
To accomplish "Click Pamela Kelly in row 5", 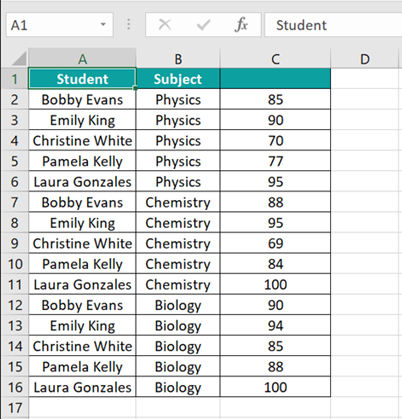I will pyautogui.click(x=82, y=161).
